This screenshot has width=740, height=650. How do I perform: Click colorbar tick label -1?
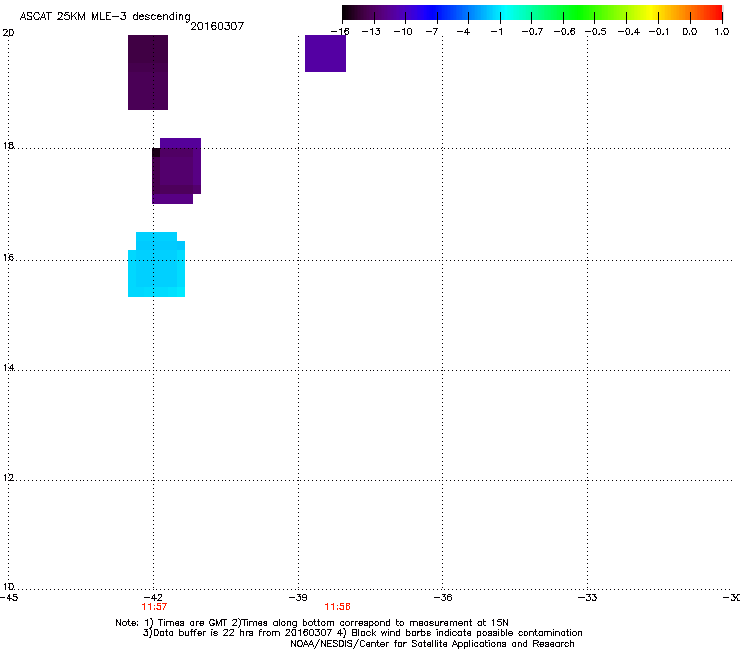coord(496,32)
